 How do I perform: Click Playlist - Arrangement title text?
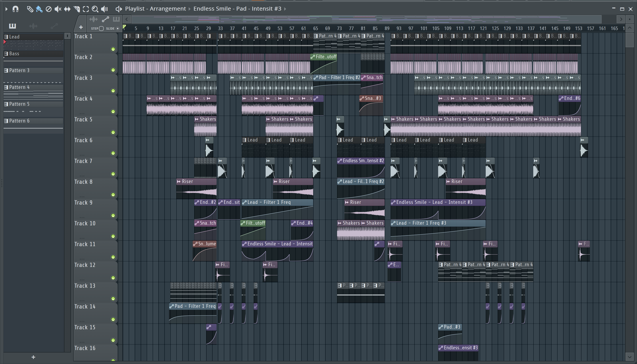click(155, 9)
